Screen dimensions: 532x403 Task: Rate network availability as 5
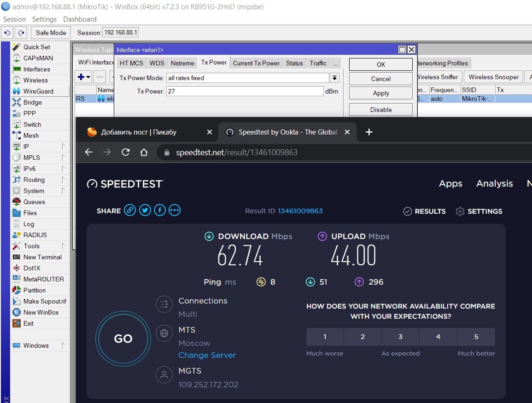(x=476, y=337)
